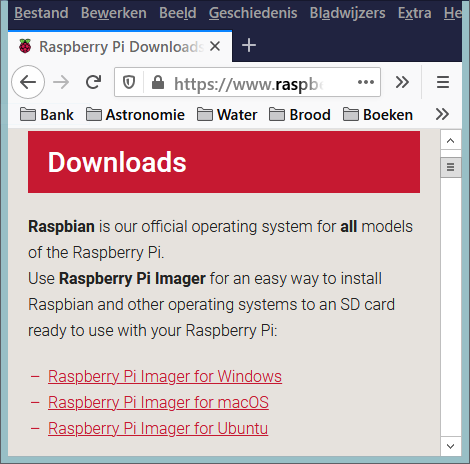Click the bold text Raspberry Pi Imager

[132, 279]
